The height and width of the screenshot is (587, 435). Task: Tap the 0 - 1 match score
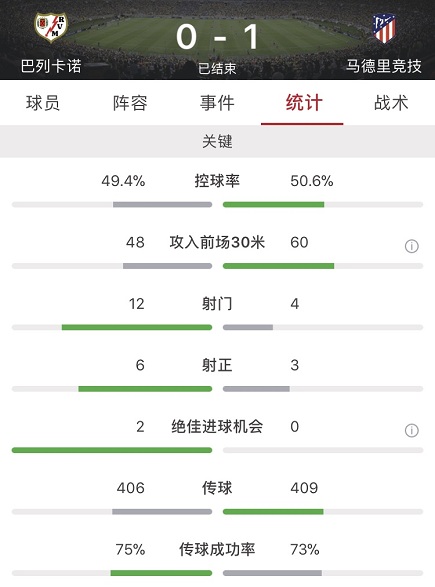click(217, 37)
